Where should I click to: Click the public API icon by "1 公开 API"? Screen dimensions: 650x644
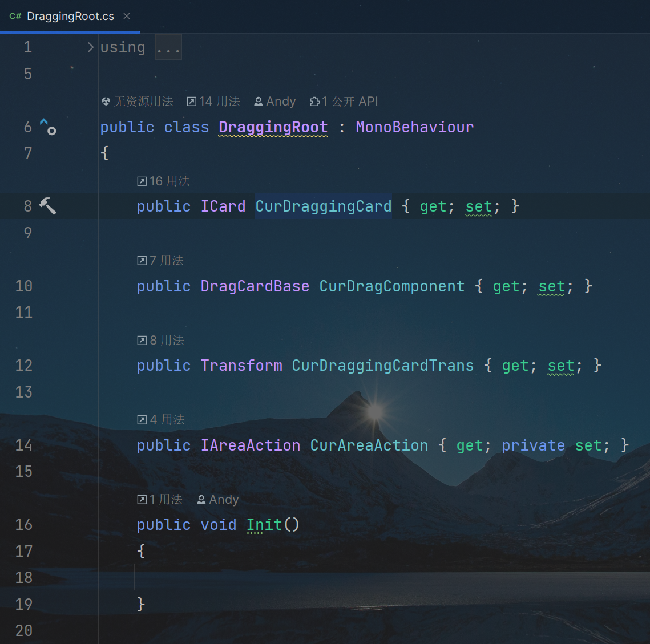coord(314,102)
